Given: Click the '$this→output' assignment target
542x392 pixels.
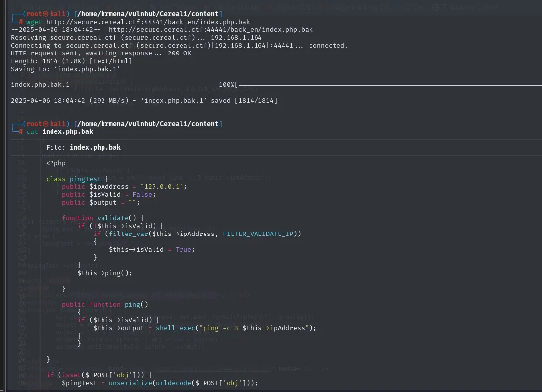Looking at the screenshot, I should coord(119,328).
